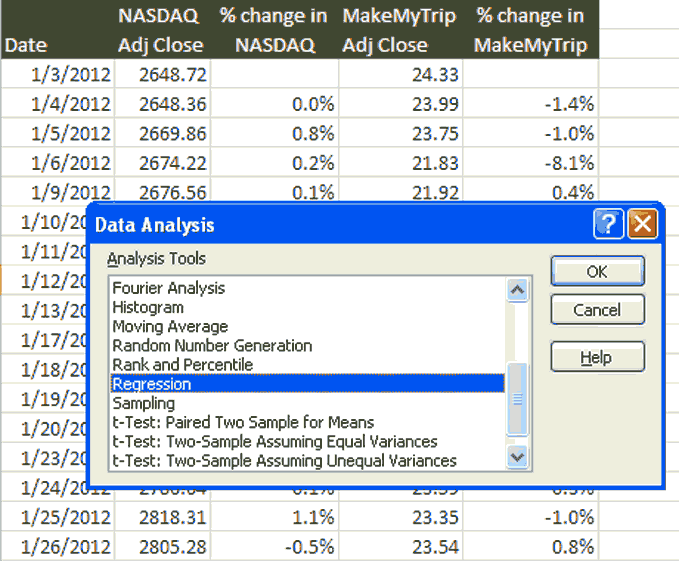The height and width of the screenshot is (561, 680).
Task: Select cell with value 2648.72
Action: (x=162, y=74)
